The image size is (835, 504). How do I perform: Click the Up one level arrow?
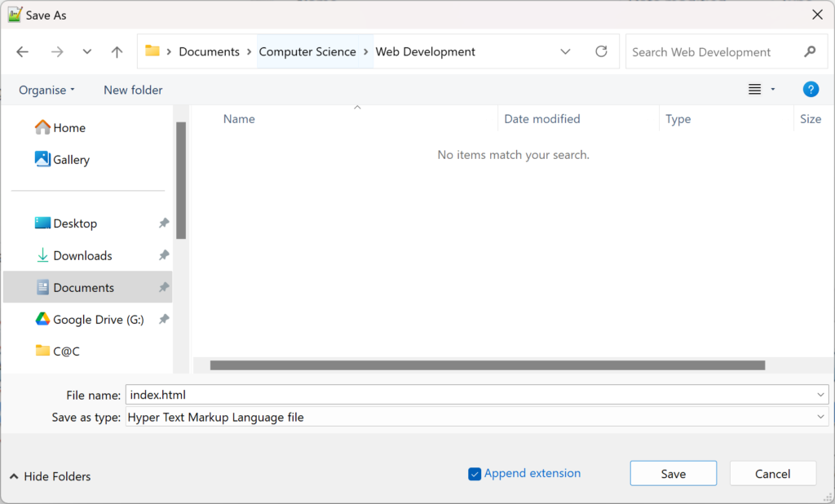tap(117, 52)
